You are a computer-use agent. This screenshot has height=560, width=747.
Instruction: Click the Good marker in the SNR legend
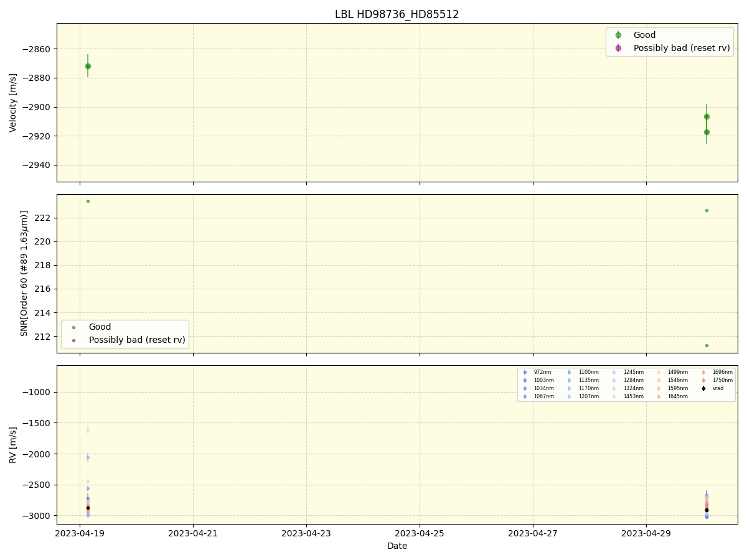click(x=73, y=327)
